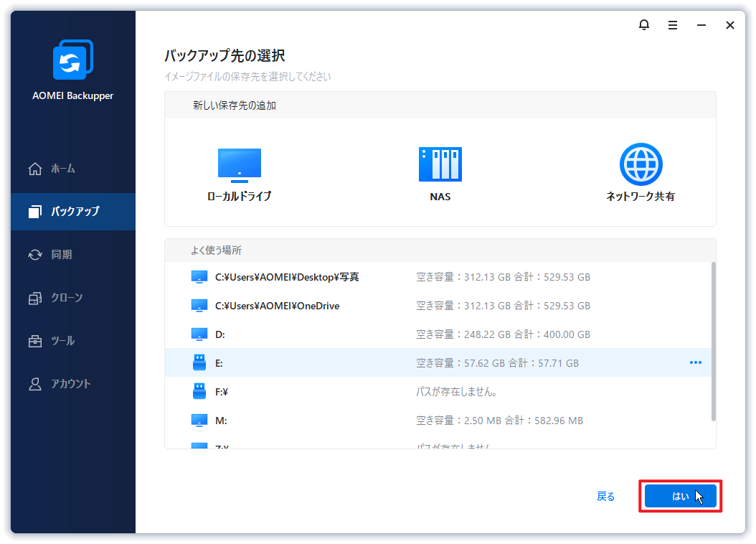Select the ネットワーク共有 globe icon

(641, 165)
